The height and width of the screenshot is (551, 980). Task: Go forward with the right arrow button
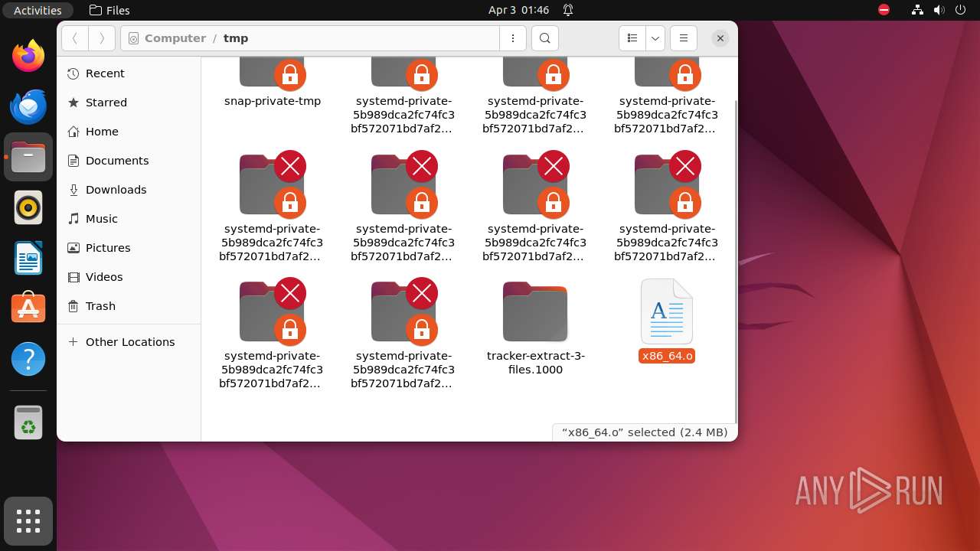[102, 38]
